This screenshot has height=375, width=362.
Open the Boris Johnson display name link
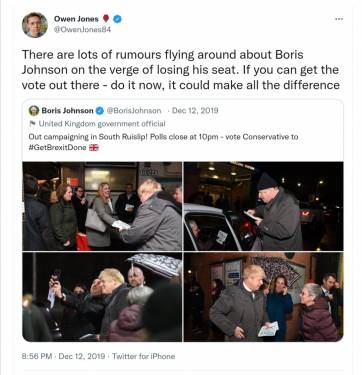(67, 110)
